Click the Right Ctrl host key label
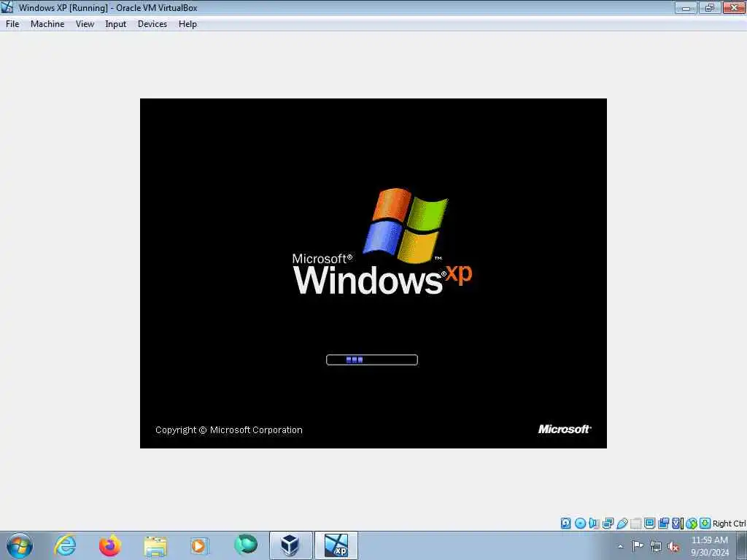This screenshot has height=560, width=747. [729, 524]
